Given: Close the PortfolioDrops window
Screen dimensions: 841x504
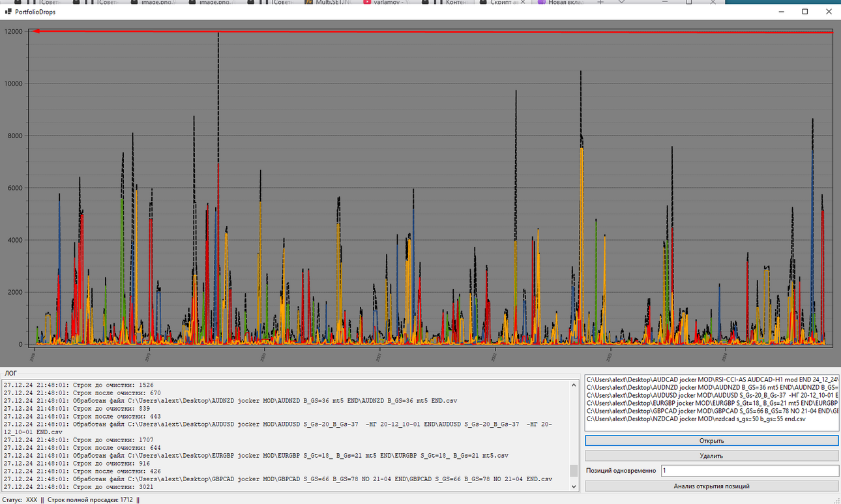Looking at the screenshot, I should 829,12.
